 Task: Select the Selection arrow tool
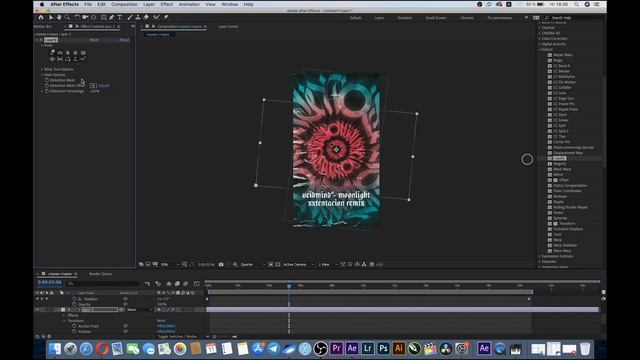(51, 18)
